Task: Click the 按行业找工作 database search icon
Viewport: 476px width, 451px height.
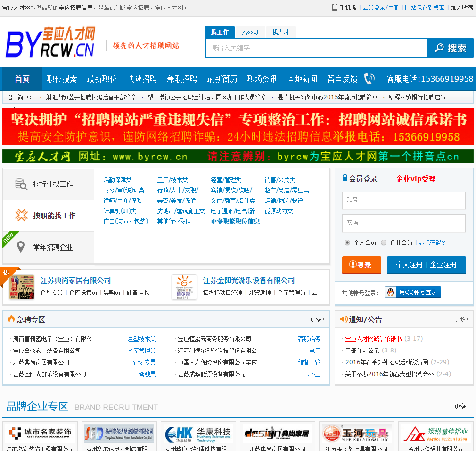Action: [x=21, y=184]
